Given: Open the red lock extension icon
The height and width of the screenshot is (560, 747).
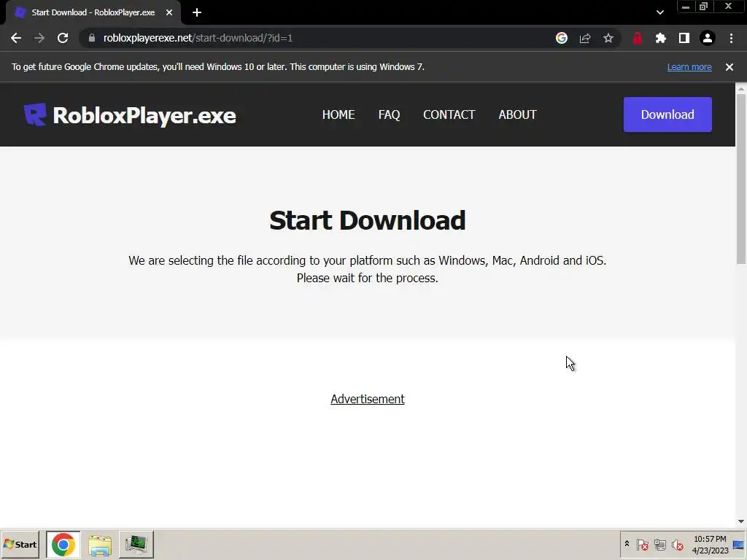Looking at the screenshot, I should pos(638,38).
